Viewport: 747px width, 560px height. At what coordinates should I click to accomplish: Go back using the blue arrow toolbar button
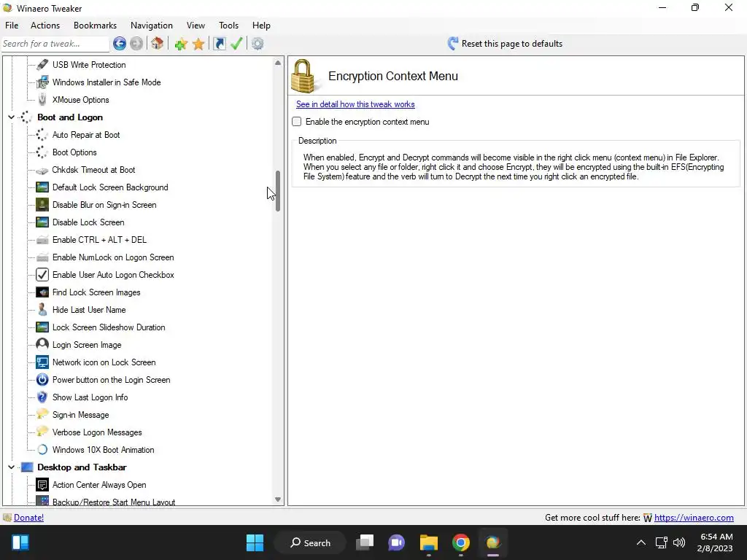120,44
